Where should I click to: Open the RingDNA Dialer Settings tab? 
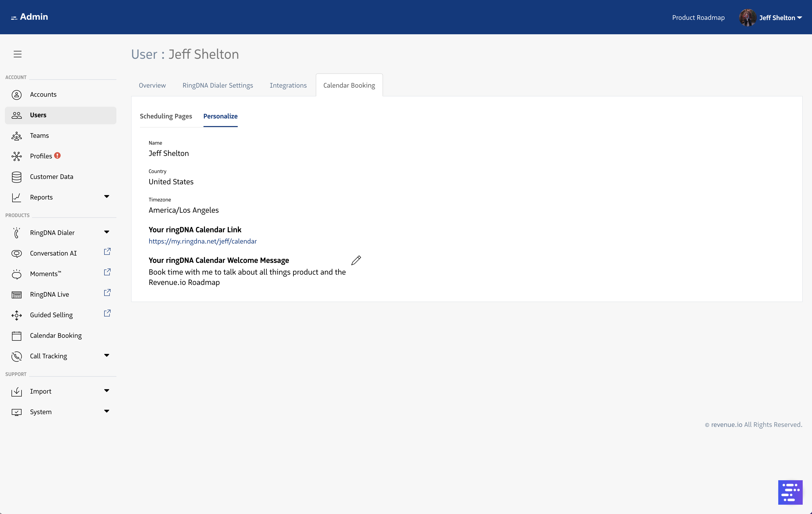point(217,85)
